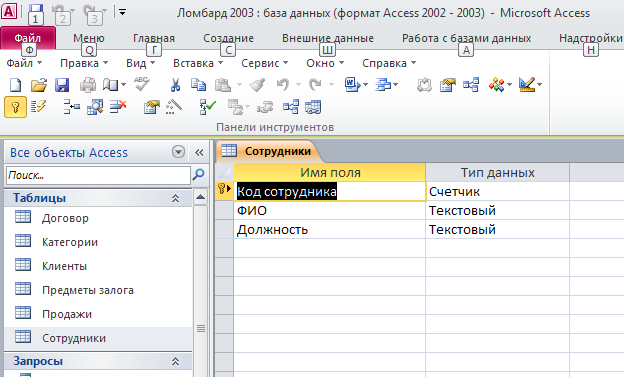Viewport: 624px width, 377px height.
Task: Click the Spelling check ABC icon
Action: coord(142,84)
